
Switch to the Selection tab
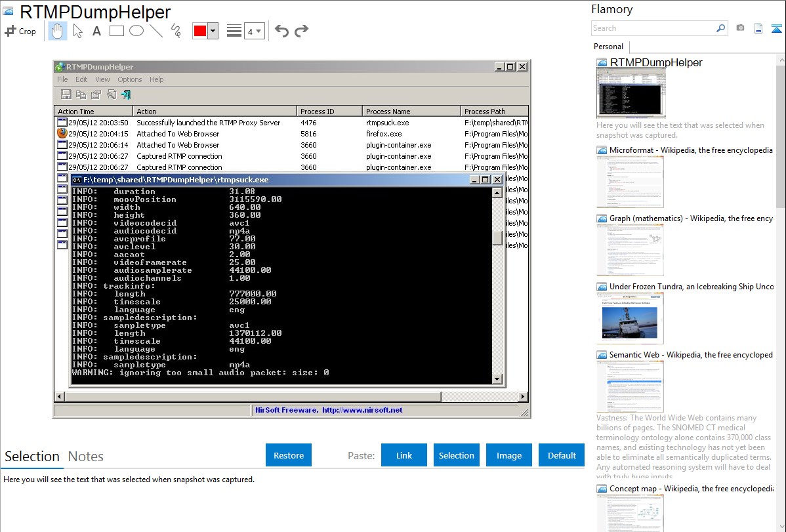click(32, 457)
